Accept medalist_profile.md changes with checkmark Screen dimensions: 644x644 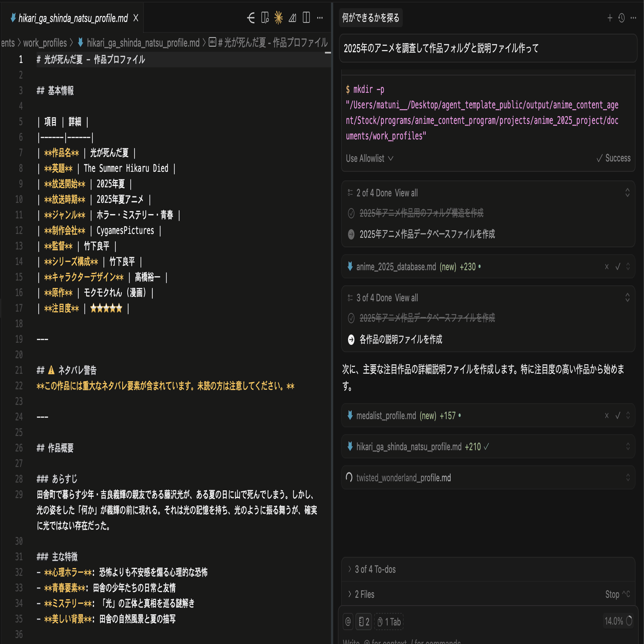tap(618, 416)
